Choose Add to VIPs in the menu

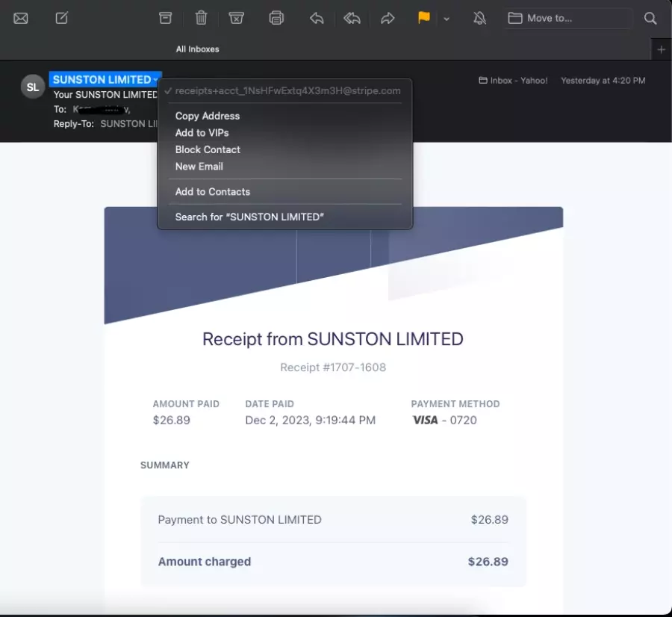tap(202, 133)
